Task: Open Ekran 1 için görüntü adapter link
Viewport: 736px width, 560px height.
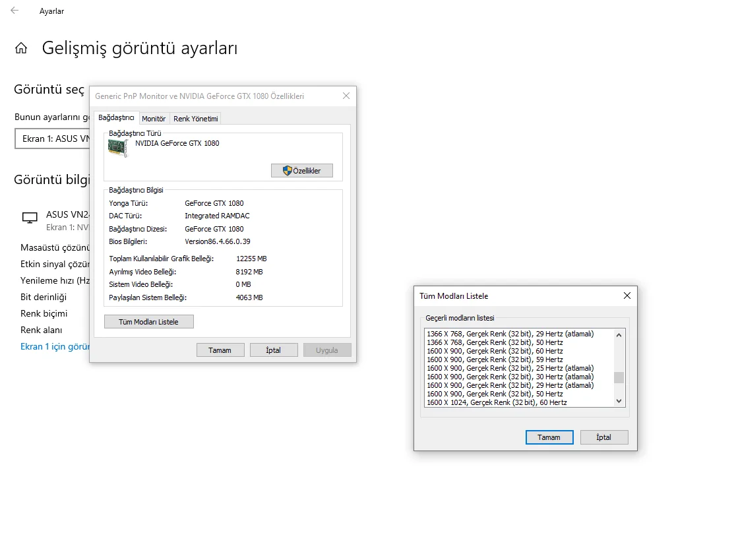Action: tap(55, 346)
